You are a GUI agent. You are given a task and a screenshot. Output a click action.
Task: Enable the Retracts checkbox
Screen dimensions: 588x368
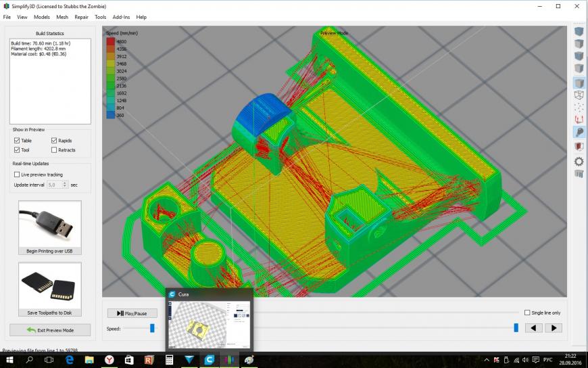[54, 149]
